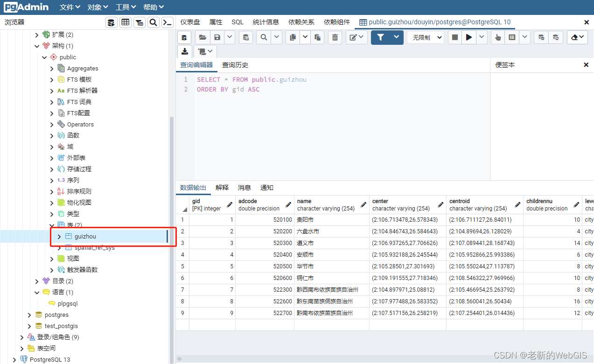
Task: Clear the editor with the trash icon
Action: [335, 37]
